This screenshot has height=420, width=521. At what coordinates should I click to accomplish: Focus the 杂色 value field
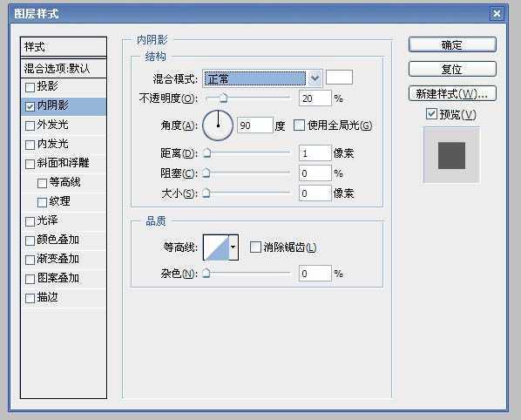click(x=315, y=274)
